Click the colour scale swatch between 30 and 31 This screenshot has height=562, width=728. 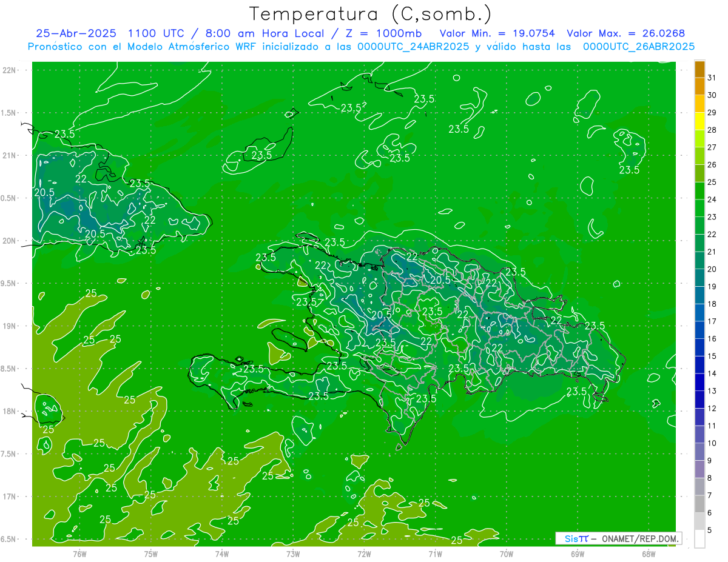(x=699, y=87)
